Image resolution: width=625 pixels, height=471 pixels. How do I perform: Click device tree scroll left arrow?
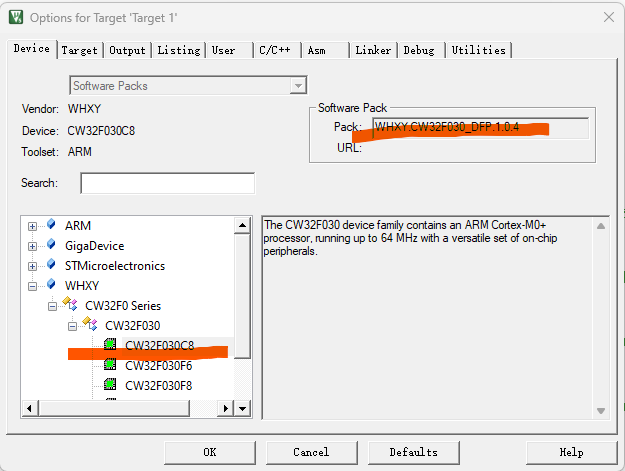[x=29, y=408]
